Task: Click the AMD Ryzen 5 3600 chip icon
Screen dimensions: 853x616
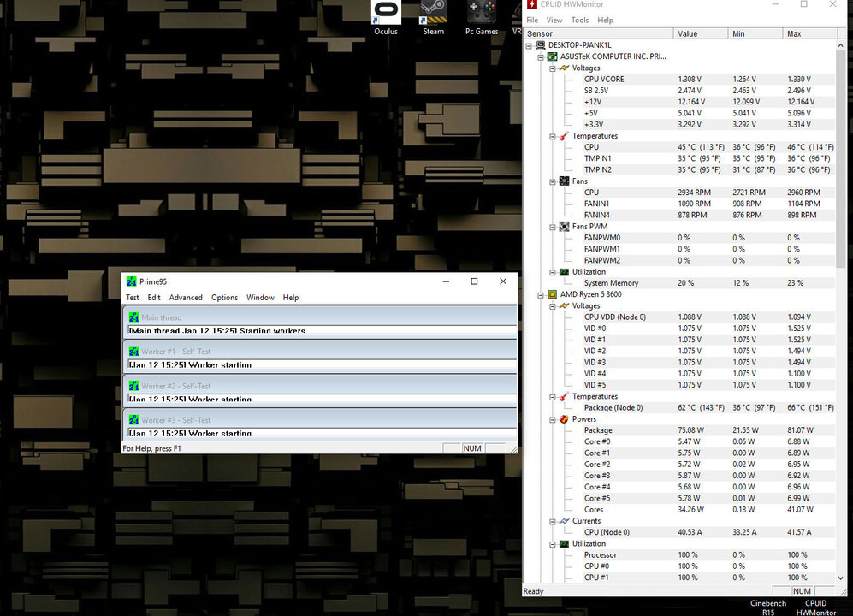Action: pos(552,294)
